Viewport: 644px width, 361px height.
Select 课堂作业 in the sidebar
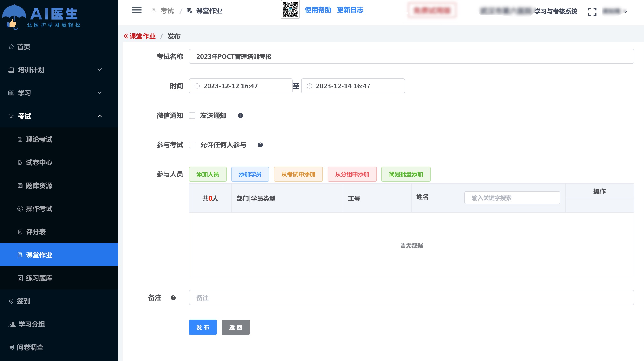(59, 255)
